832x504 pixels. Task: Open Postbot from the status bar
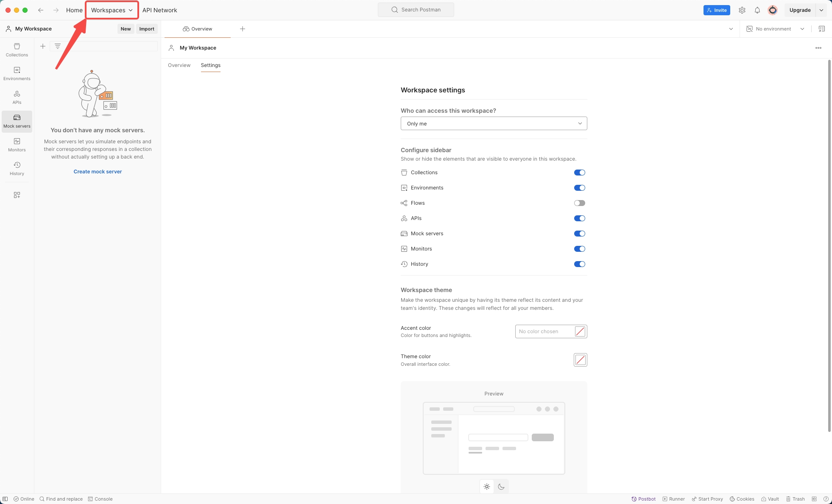tap(644, 499)
